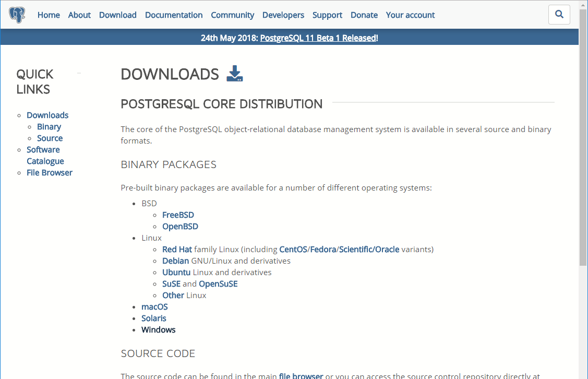Click the BINARY PACKAGES section heading
588x379 pixels.
pyautogui.click(x=169, y=164)
